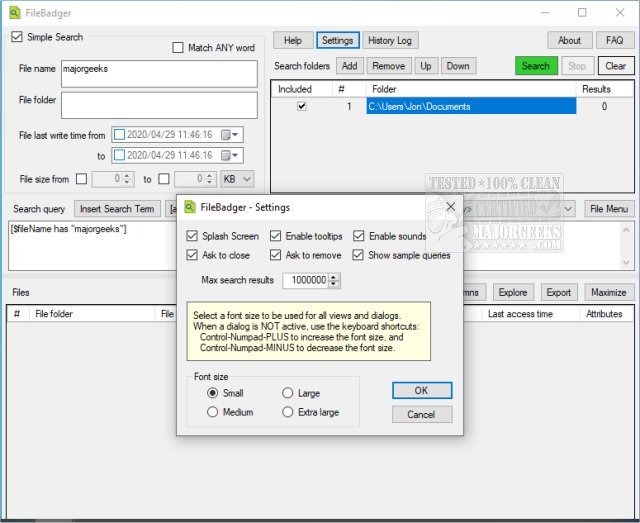Screen dimensions: 640x523
Task: Adjust Max search results spinner arrows
Action: 334,280
